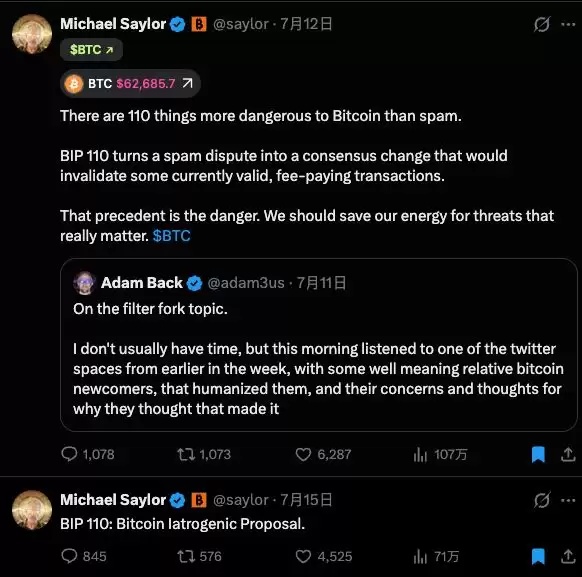Like the tweet with 4,525 likes

303,556
